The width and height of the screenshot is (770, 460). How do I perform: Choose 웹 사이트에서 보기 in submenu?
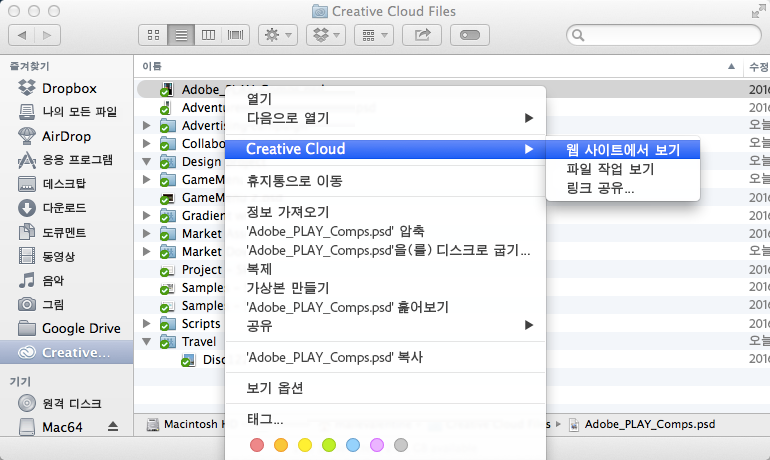click(623, 150)
